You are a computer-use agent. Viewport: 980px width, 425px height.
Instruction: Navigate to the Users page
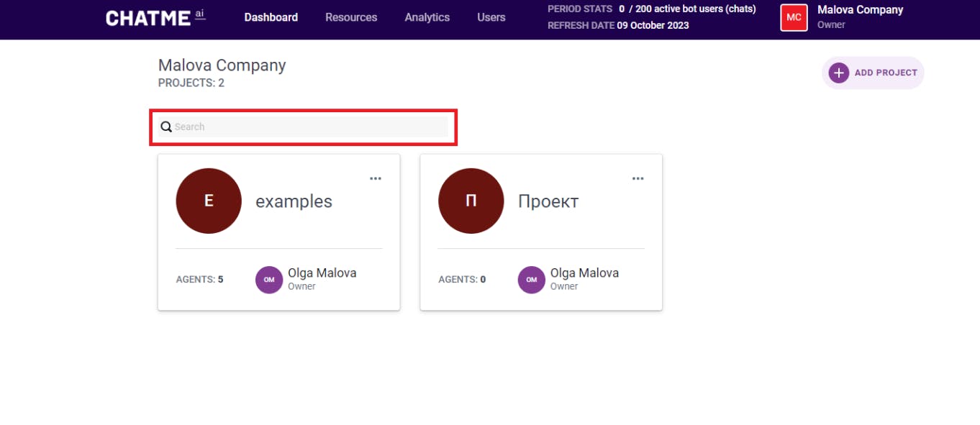tap(491, 17)
